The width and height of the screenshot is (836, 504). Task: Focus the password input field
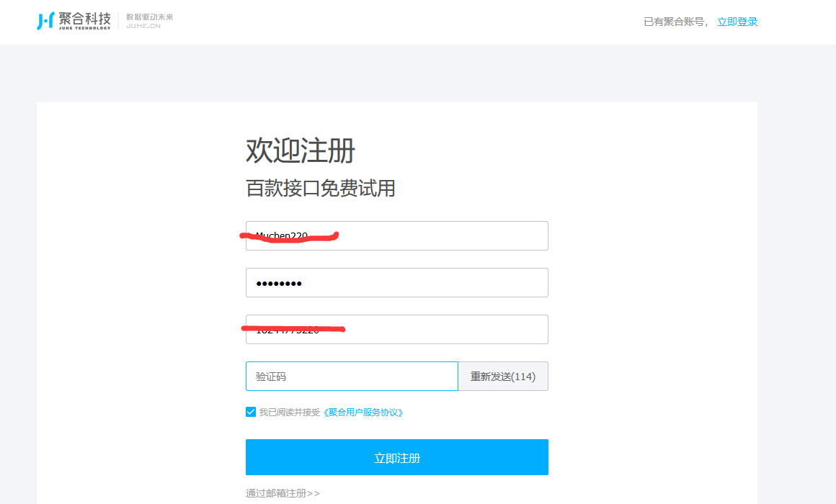tap(396, 282)
